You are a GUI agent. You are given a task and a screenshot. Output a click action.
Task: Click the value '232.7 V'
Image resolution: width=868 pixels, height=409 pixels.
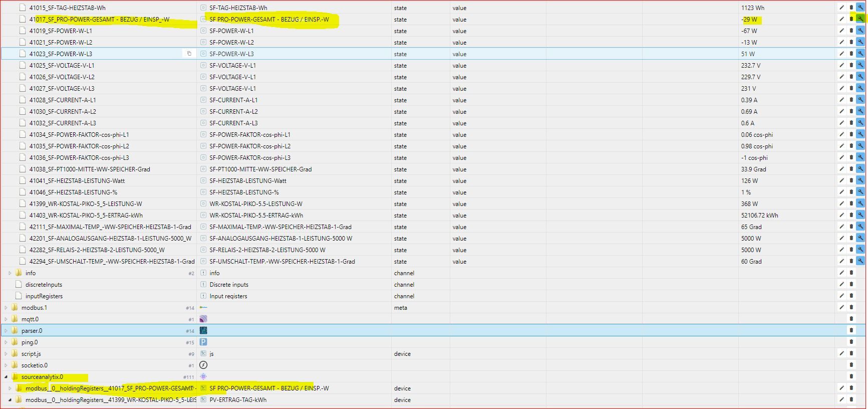pos(751,66)
